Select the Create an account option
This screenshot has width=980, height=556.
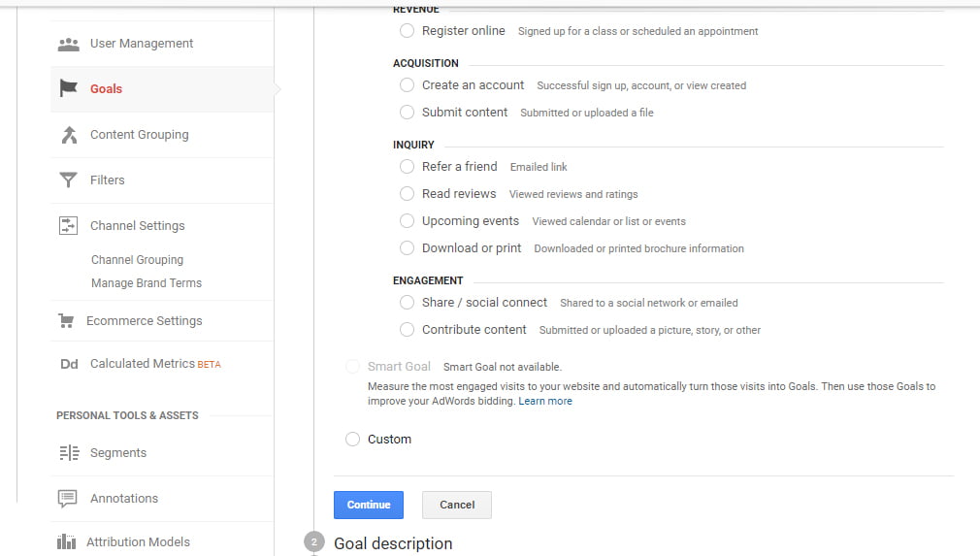407,85
